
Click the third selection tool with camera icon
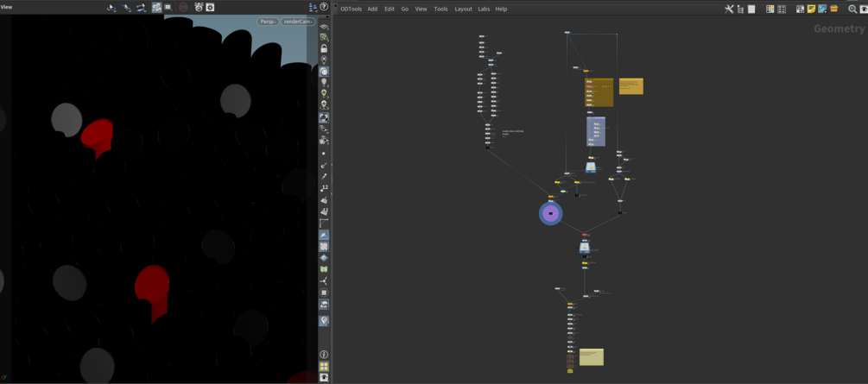pyautogui.click(x=141, y=8)
